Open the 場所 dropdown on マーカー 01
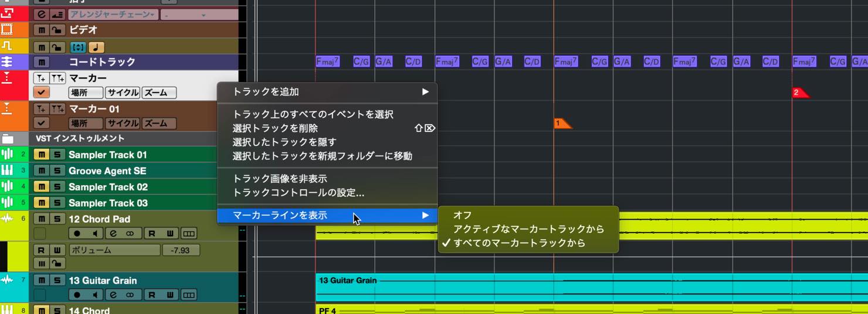This screenshot has height=314, width=868. pos(86,123)
